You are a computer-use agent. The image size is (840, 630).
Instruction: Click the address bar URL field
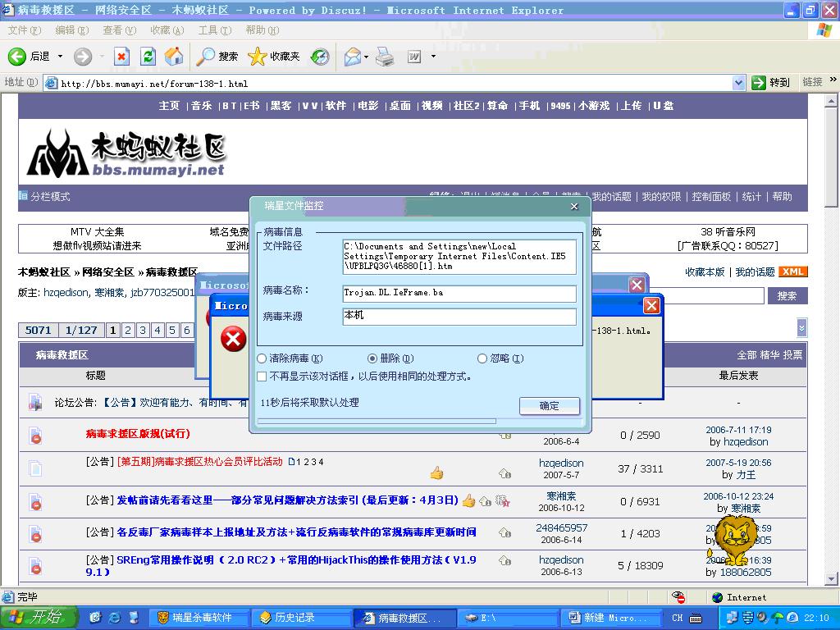pyautogui.click(x=394, y=83)
